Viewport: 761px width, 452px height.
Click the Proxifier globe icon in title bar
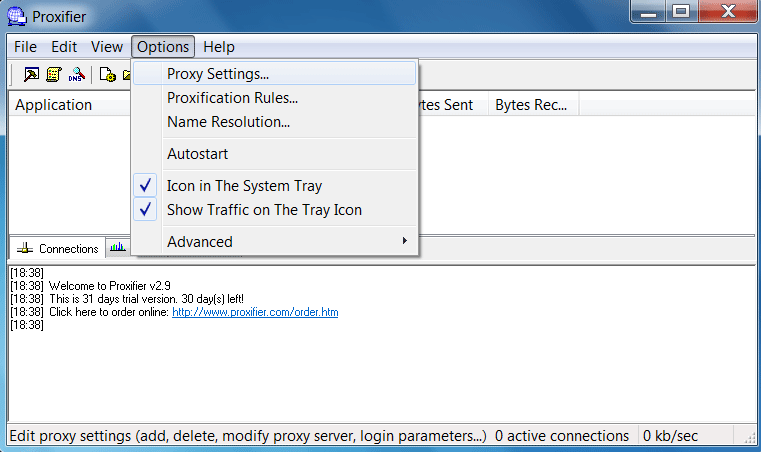[x=17, y=17]
